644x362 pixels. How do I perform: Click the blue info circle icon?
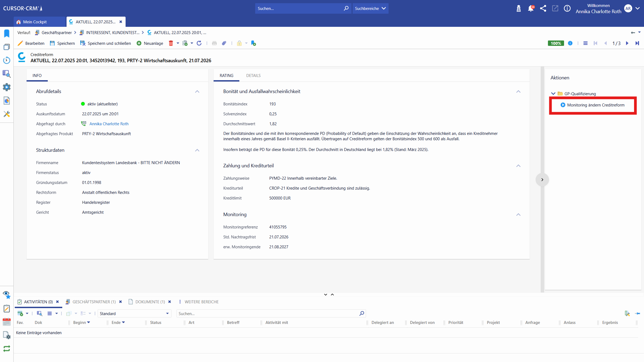[x=570, y=43]
